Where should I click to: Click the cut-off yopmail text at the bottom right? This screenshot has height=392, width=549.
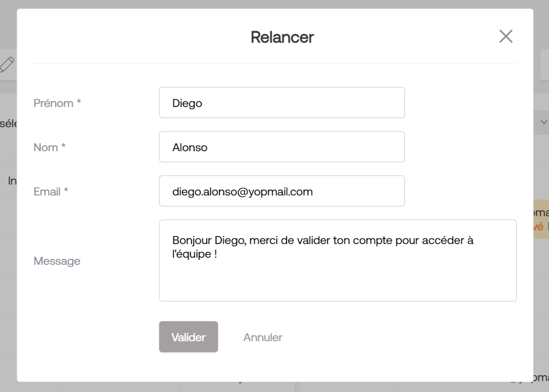tap(541, 378)
